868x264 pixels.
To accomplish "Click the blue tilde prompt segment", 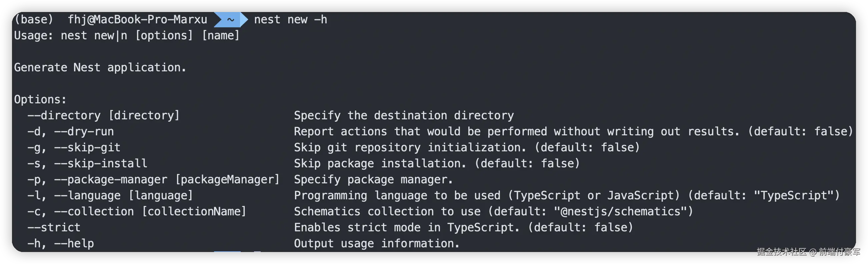I will coord(230,20).
